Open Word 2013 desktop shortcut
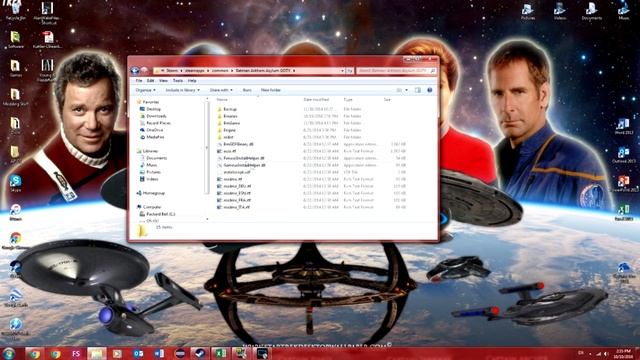Viewport: 640px width, 360px height. (x=623, y=126)
